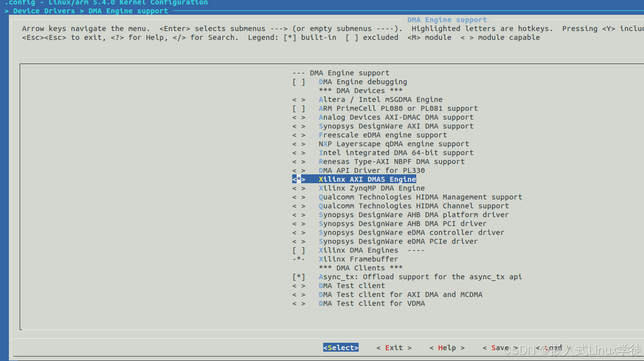Select Xilinx ZynqMP DMA Engine entry

[371, 188]
